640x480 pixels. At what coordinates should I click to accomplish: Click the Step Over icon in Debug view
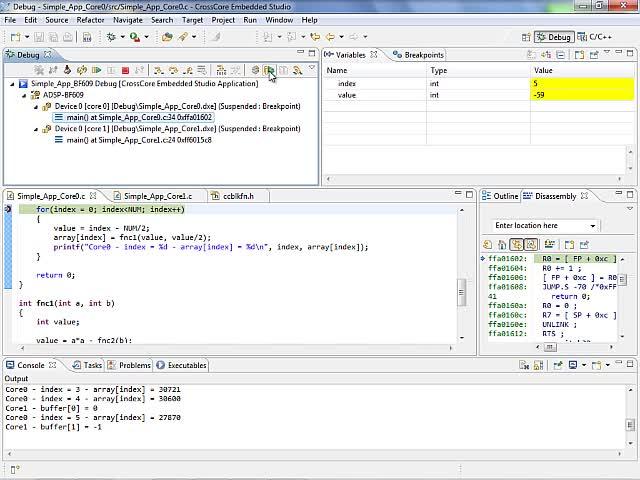[173, 70]
